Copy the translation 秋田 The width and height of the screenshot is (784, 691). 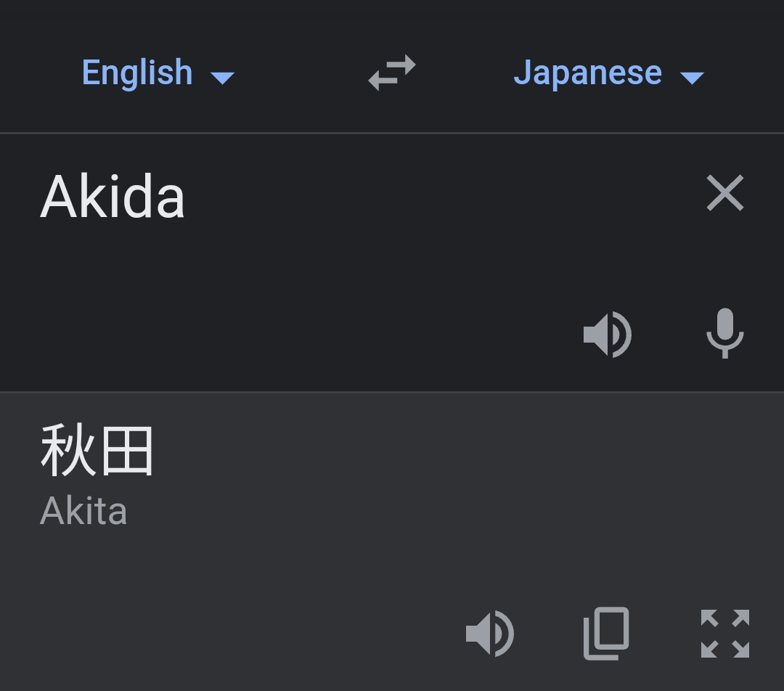(606, 634)
